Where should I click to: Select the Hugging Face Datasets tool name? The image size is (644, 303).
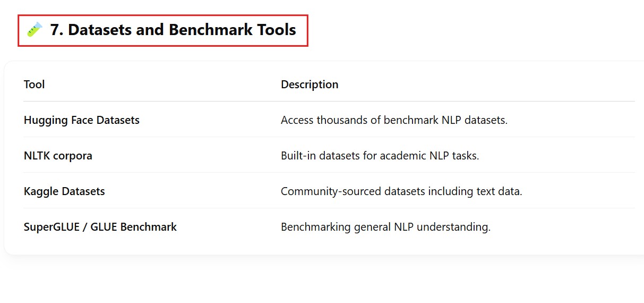pos(82,120)
